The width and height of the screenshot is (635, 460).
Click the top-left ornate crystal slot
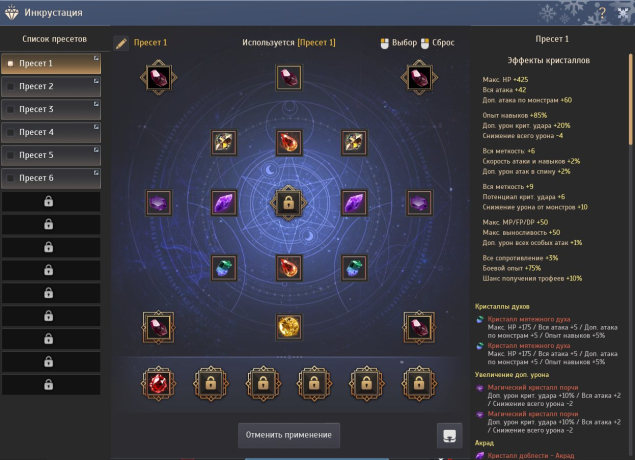158,77
